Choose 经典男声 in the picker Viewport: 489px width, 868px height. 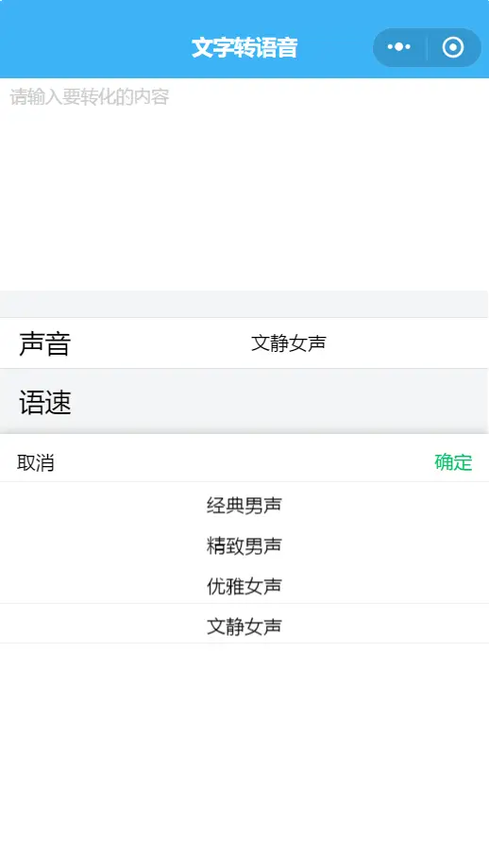point(244,506)
